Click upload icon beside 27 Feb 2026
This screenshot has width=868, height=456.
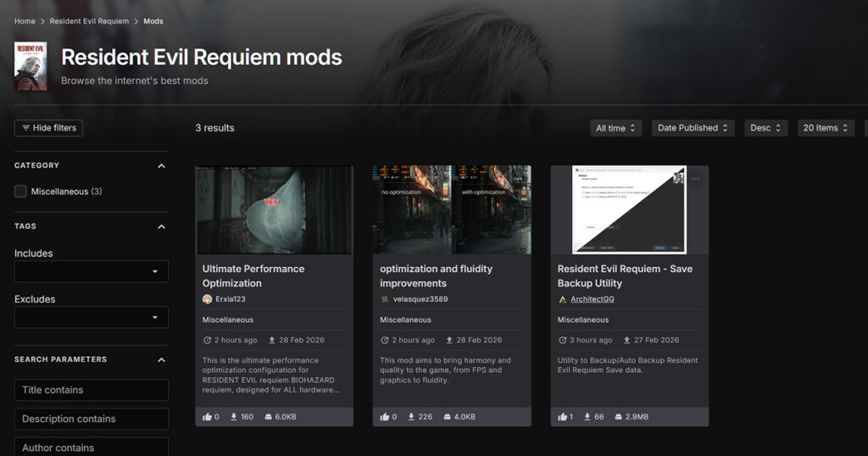click(626, 341)
